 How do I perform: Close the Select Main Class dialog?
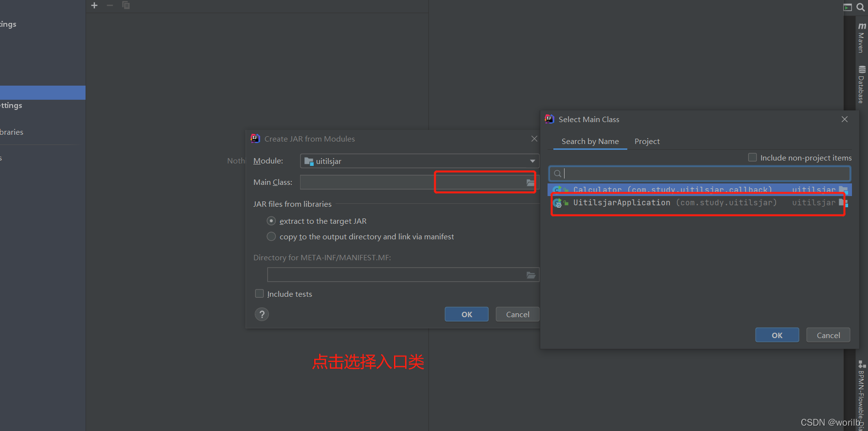[845, 119]
